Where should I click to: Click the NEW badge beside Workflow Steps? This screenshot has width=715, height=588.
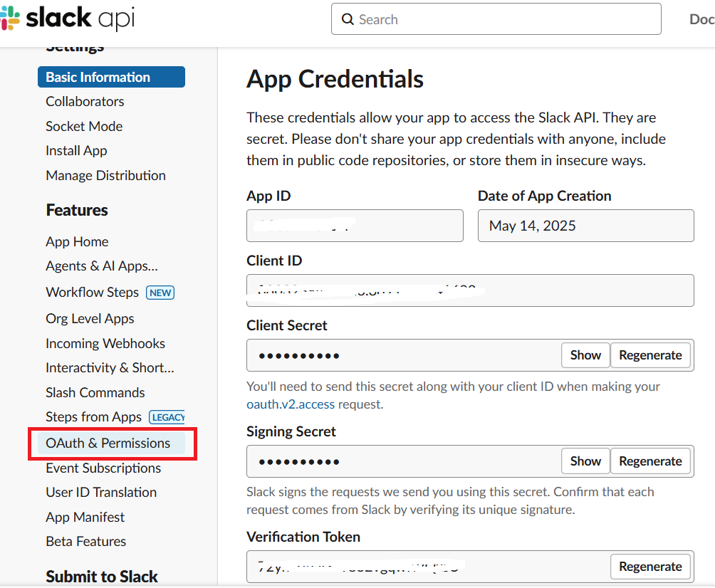(160, 293)
